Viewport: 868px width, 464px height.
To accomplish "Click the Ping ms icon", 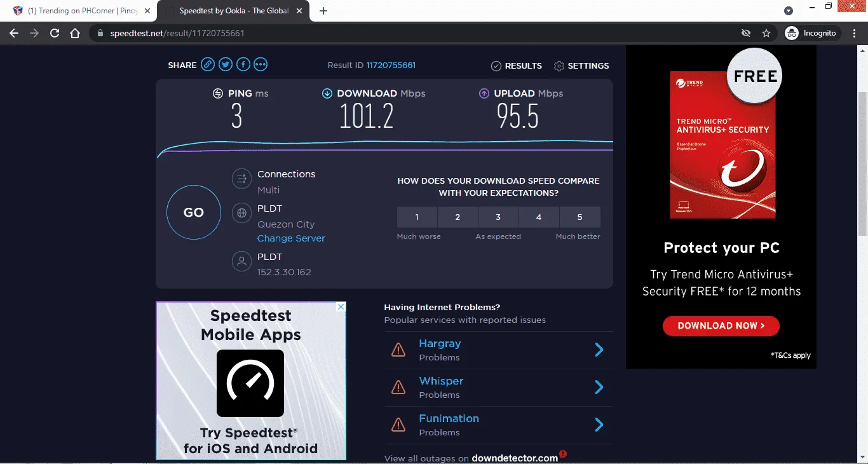I will coord(218,93).
